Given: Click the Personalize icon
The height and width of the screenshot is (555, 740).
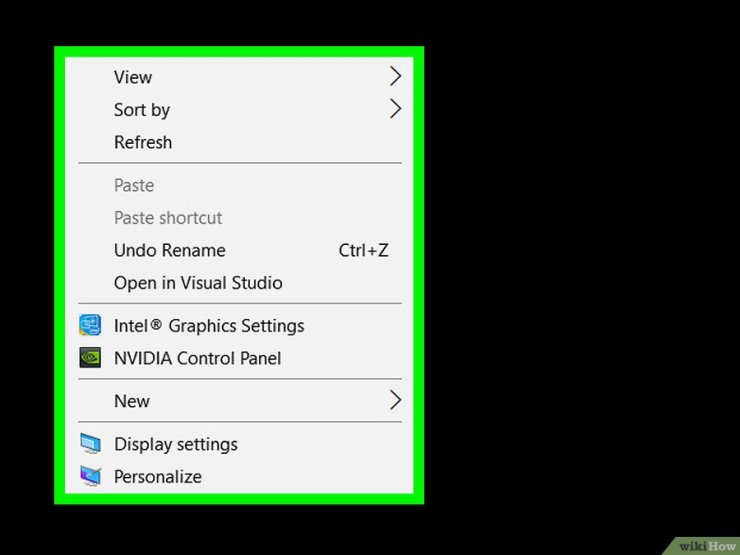Looking at the screenshot, I should (90, 476).
